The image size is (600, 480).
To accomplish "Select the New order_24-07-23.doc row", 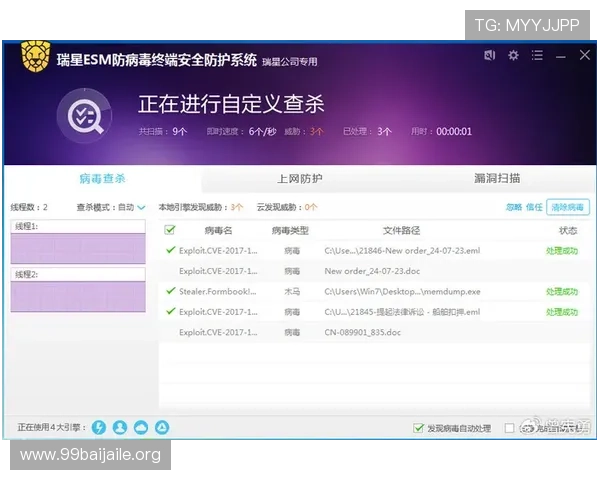I will pyautogui.click(x=374, y=271).
